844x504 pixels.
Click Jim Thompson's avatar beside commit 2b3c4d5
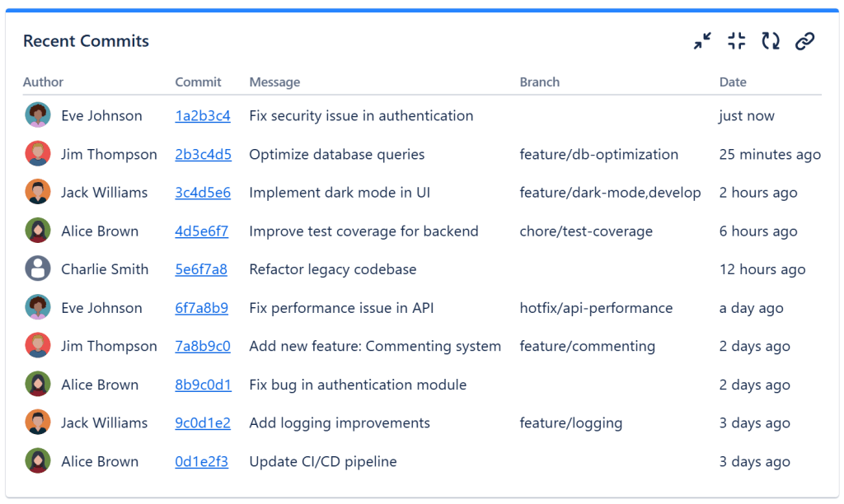[38, 154]
